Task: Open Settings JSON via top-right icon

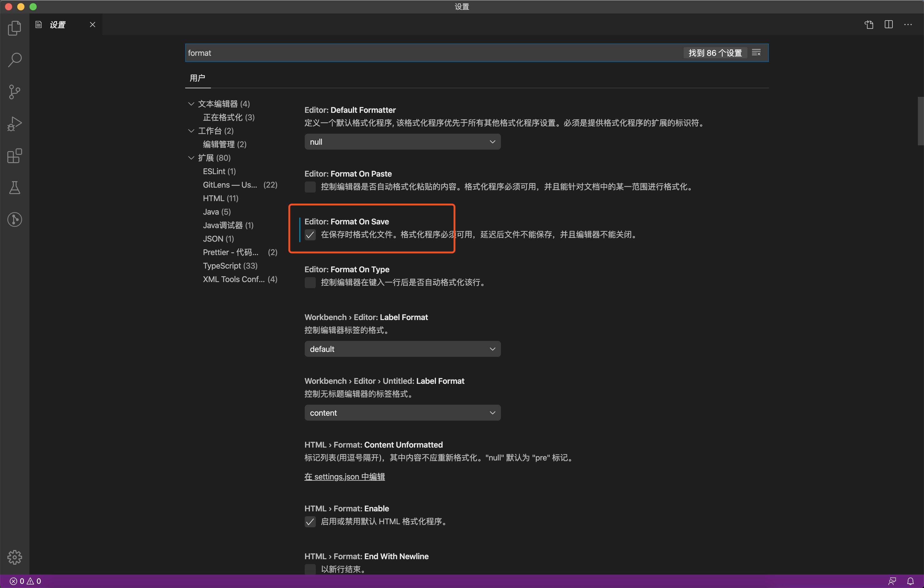Action: [869, 24]
